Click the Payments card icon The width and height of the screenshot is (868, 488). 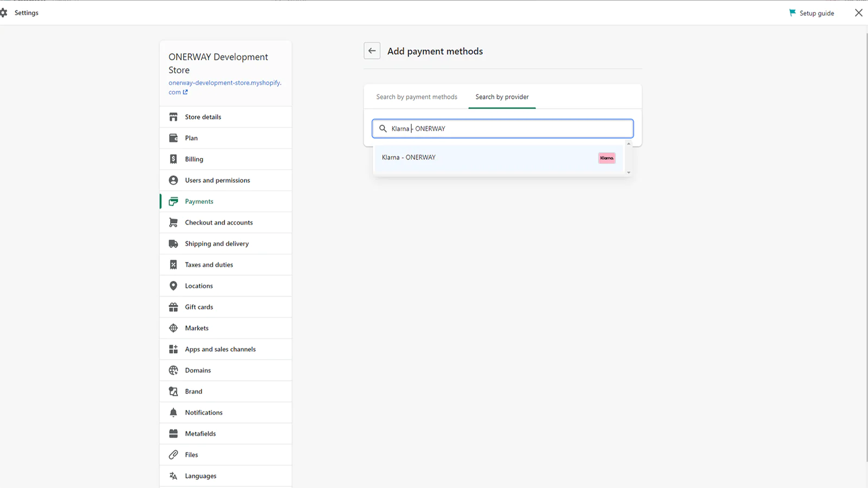coord(174,202)
